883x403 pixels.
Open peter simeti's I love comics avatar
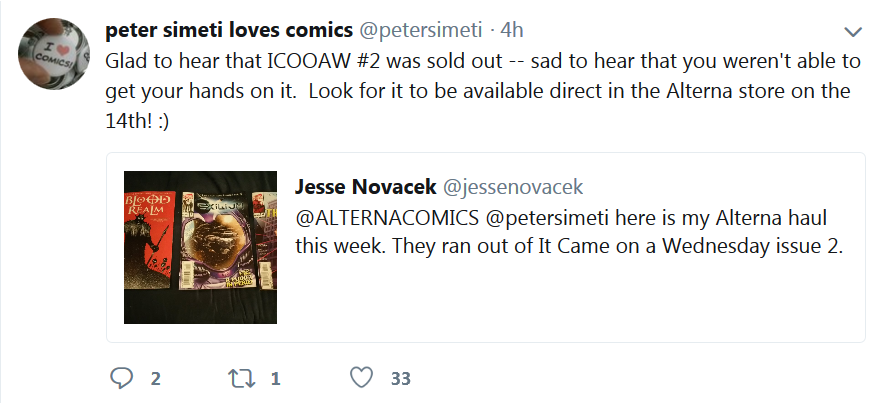click(54, 53)
